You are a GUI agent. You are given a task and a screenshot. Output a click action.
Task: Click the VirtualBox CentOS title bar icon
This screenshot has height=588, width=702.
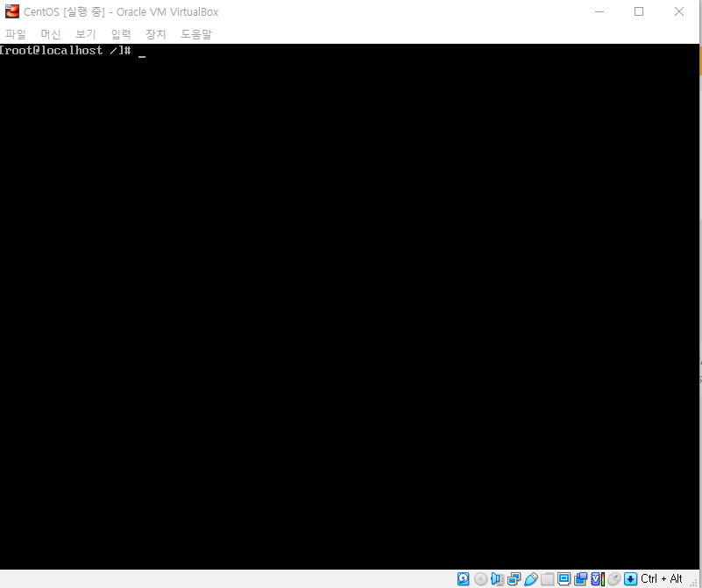(12, 11)
